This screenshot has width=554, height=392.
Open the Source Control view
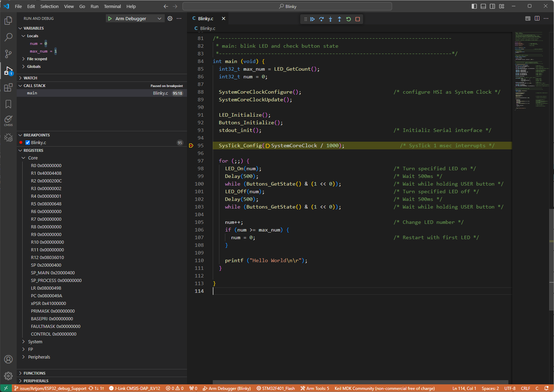click(x=8, y=54)
